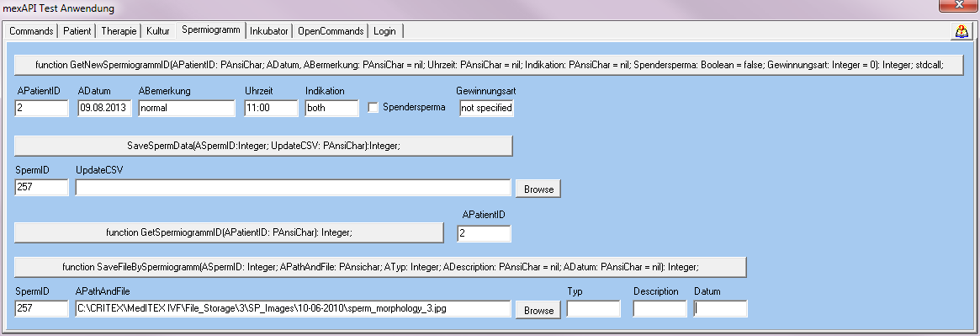Browse for the UpdateCSV file
The image size is (980, 336).
538,189
